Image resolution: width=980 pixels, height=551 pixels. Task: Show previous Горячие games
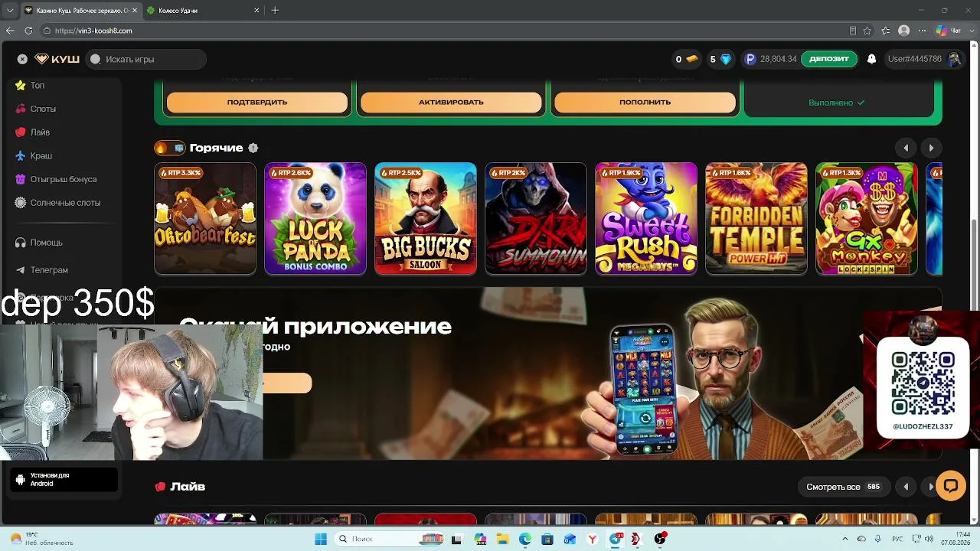(906, 148)
